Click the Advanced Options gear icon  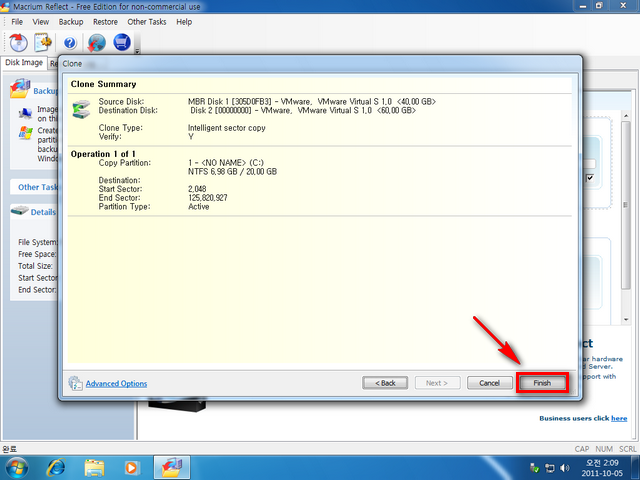point(76,383)
